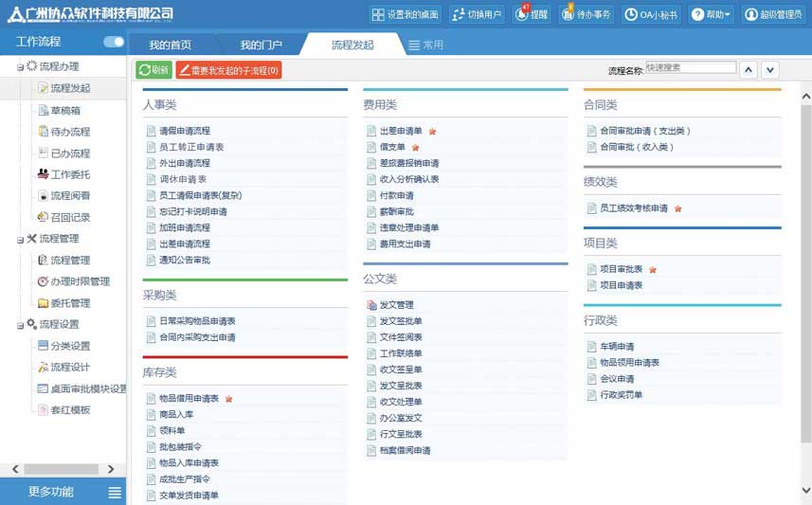Open the 请假申请流程 link

coord(185,131)
